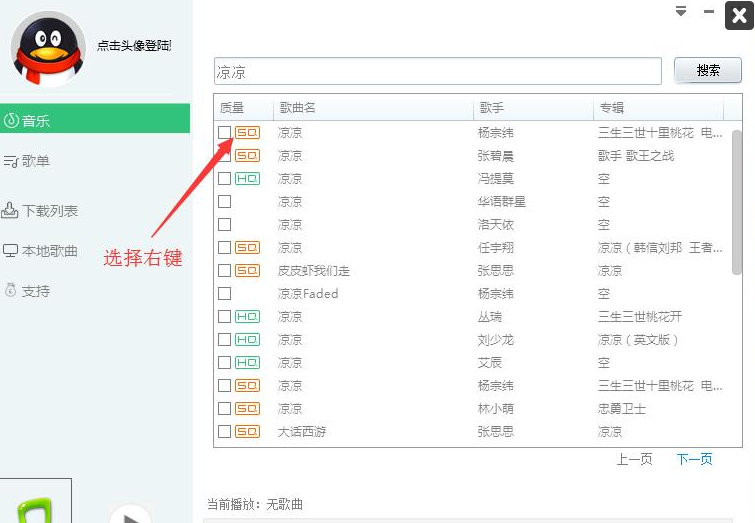Go to 上一页 previous page
The height and width of the screenshot is (523, 755).
634,459
